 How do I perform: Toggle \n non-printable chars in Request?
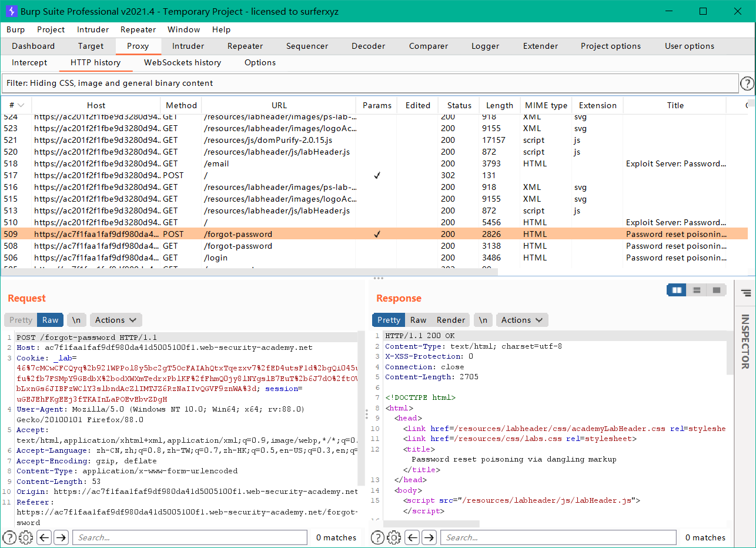(x=76, y=320)
